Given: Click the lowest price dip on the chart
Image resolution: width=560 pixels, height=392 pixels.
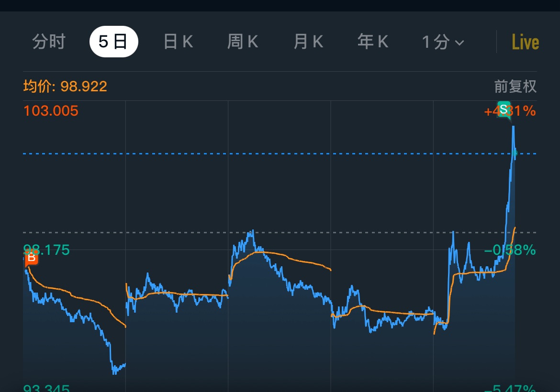Looking at the screenshot, I should 114,372.
